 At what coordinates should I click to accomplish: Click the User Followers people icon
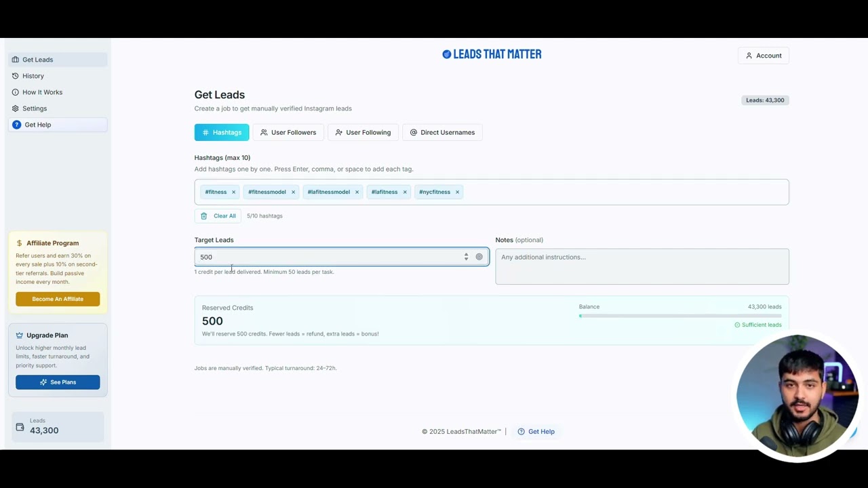(264, 132)
